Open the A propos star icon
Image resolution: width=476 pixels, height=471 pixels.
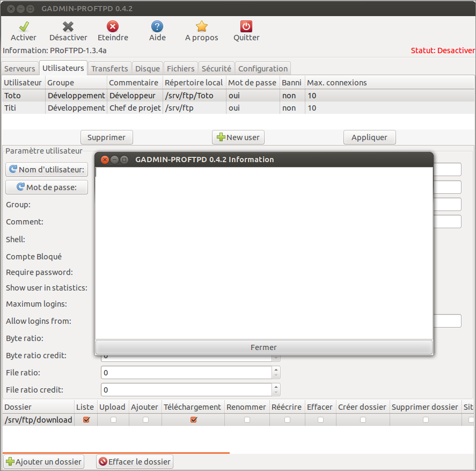[x=201, y=26]
